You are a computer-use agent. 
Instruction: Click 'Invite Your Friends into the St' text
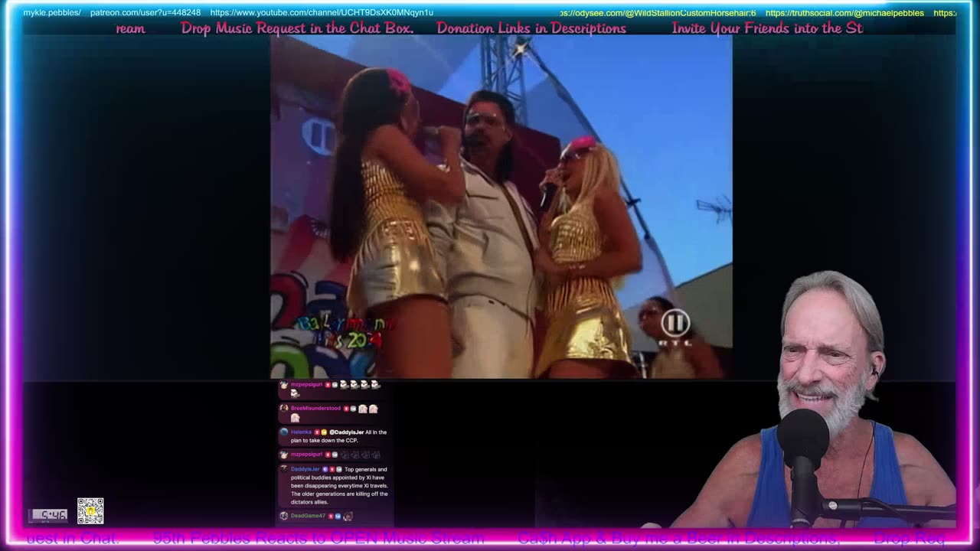[x=767, y=28]
